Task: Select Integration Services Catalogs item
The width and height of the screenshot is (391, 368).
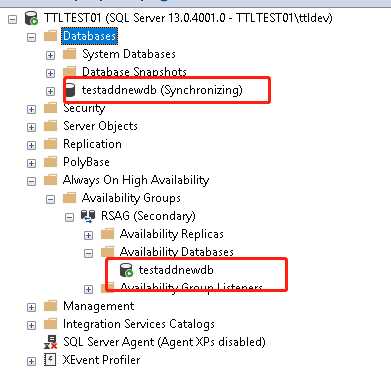Action: [x=139, y=324]
